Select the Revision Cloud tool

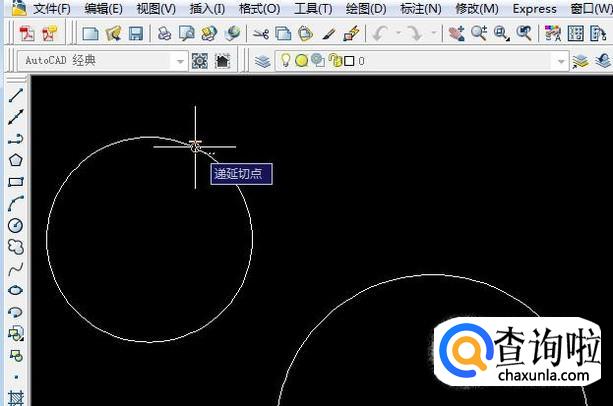(x=15, y=246)
